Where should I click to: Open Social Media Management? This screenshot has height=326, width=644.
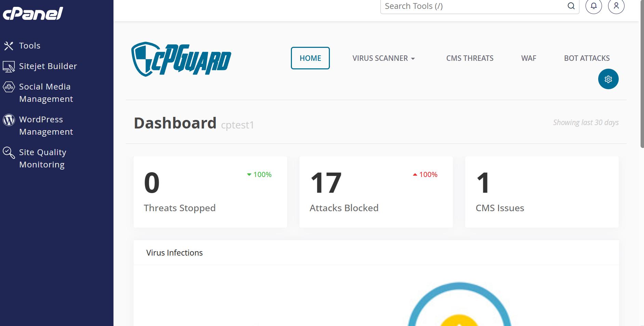46,93
